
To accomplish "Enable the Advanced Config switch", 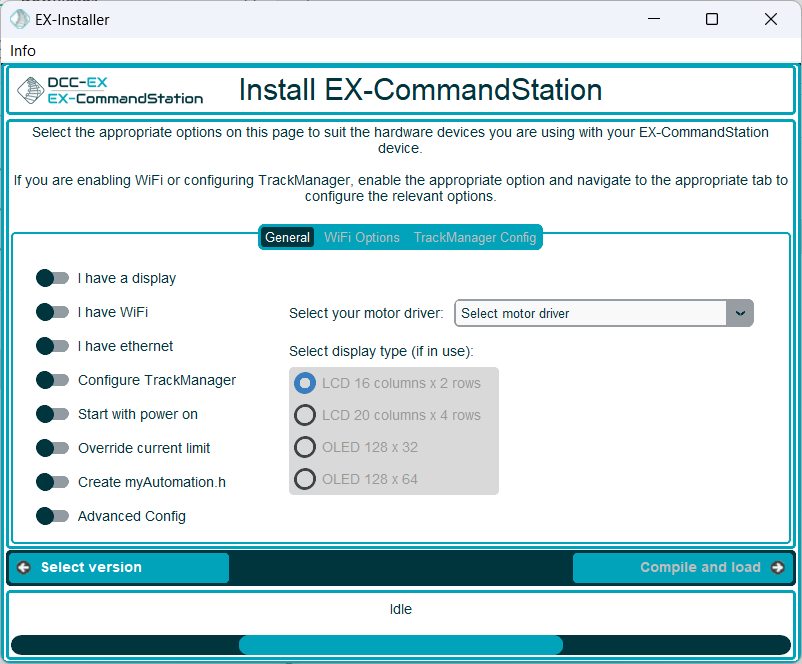I will tap(52, 516).
